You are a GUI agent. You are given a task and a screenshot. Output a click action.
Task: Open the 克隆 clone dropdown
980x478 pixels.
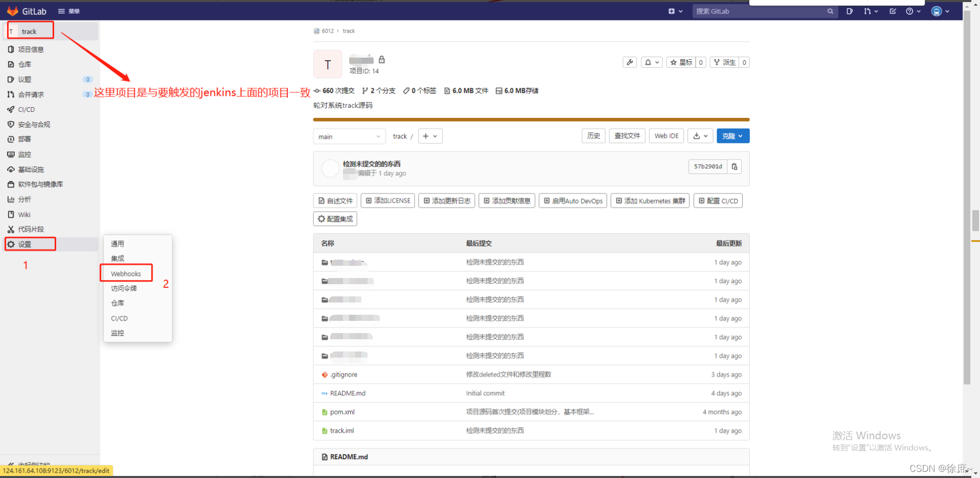733,136
